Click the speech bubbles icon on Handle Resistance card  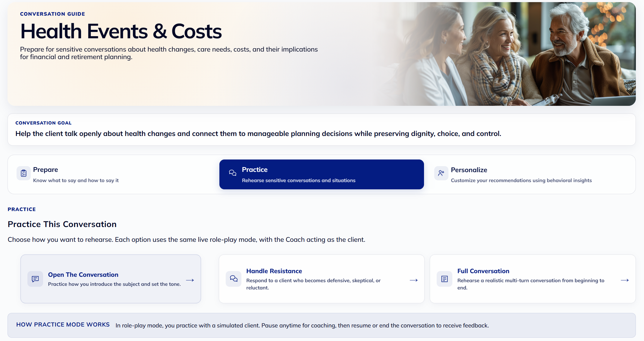click(x=234, y=279)
